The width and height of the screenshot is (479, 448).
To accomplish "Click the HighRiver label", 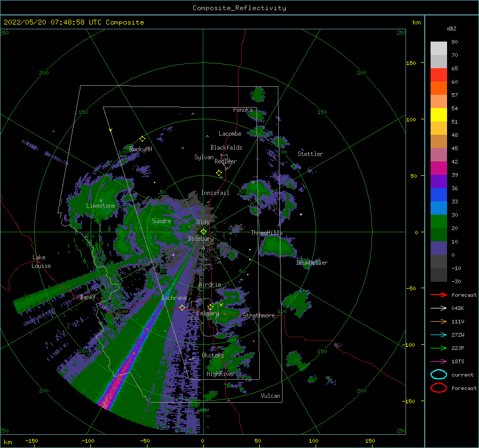I will pyautogui.click(x=221, y=374).
